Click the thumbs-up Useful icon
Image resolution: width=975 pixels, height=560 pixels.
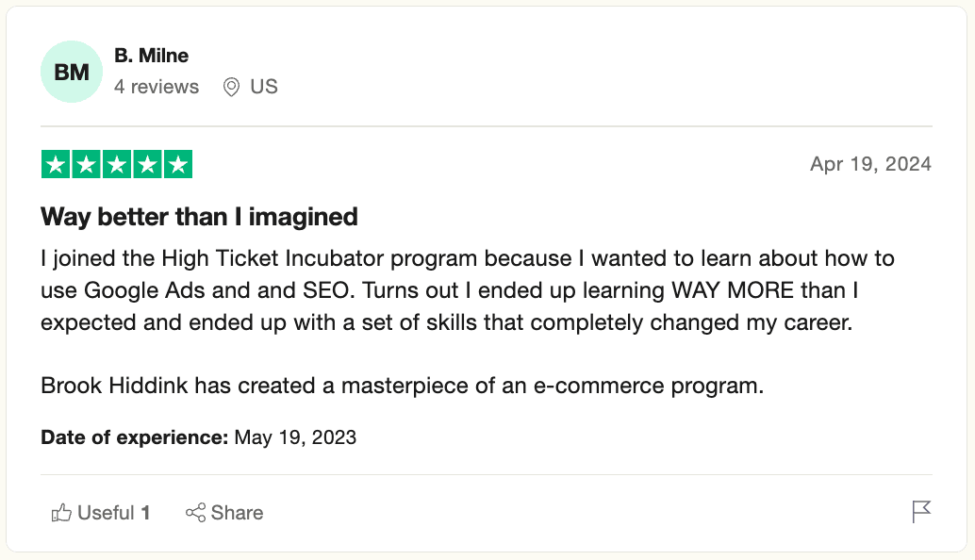[x=61, y=513]
